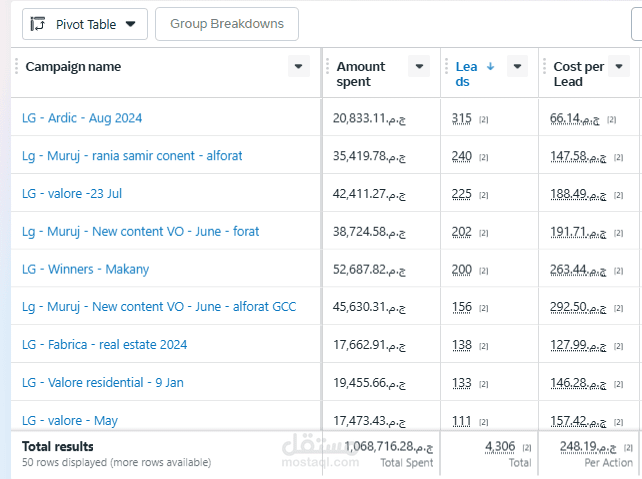Click cost per lead 66.14
Image resolution: width=642 pixels, height=479 pixels.
point(575,119)
